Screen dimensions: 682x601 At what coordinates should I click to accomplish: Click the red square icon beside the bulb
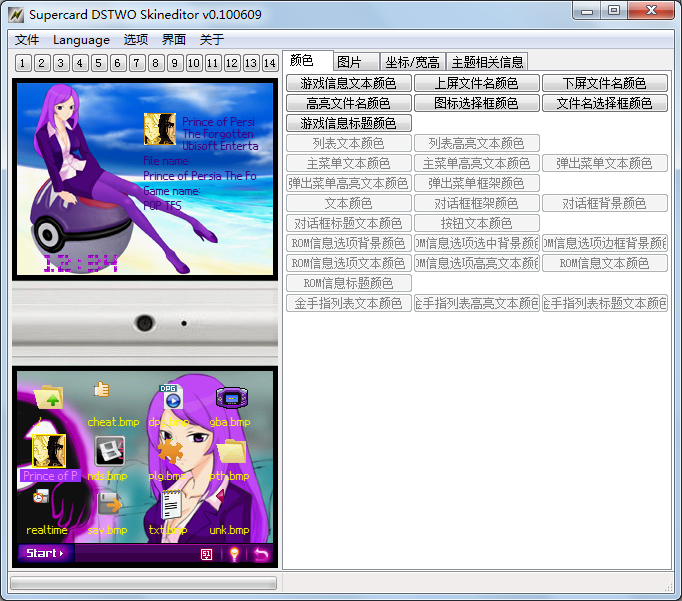coord(207,554)
